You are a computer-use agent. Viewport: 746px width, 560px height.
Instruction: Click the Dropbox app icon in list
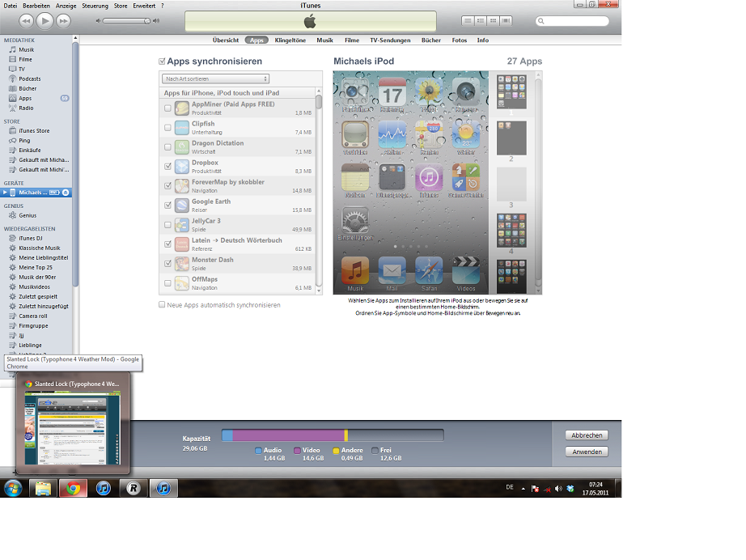pyautogui.click(x=180, y=166)
